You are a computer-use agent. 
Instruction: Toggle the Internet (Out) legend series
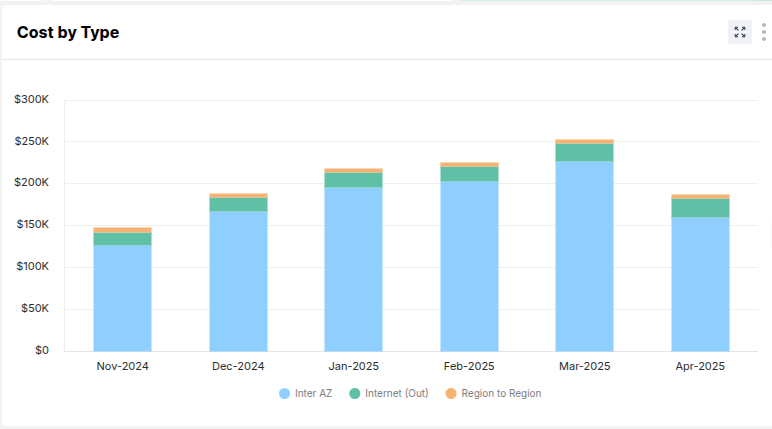click(389, 393)
